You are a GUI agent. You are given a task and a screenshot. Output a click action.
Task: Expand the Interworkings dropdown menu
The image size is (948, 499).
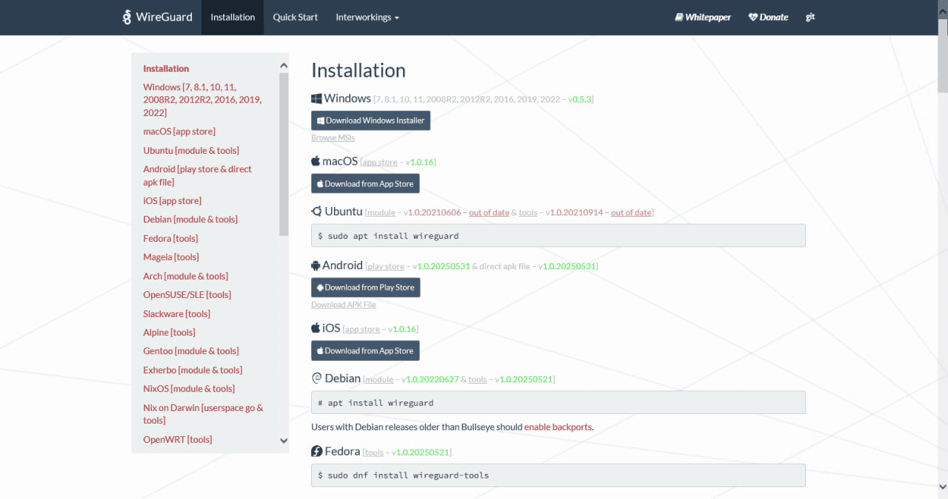[367, 17]
